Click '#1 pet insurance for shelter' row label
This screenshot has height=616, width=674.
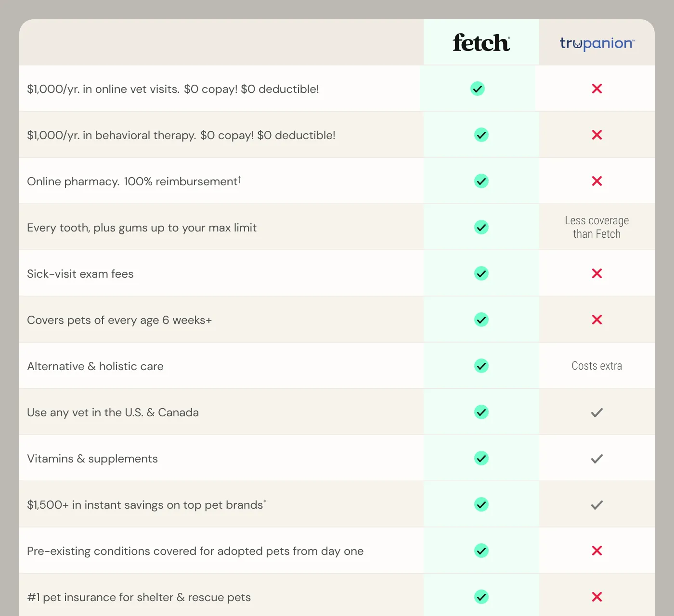click(139, 597)
